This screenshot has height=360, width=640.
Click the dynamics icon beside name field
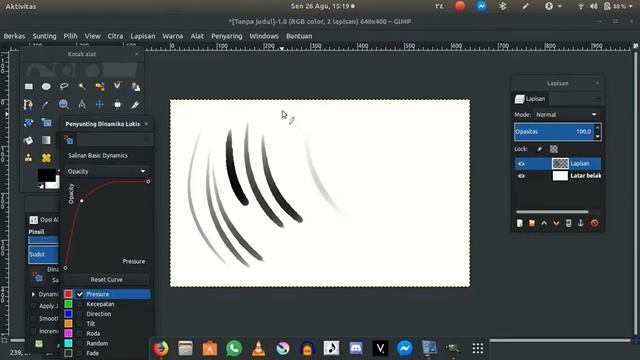click(x=69, y=140)
